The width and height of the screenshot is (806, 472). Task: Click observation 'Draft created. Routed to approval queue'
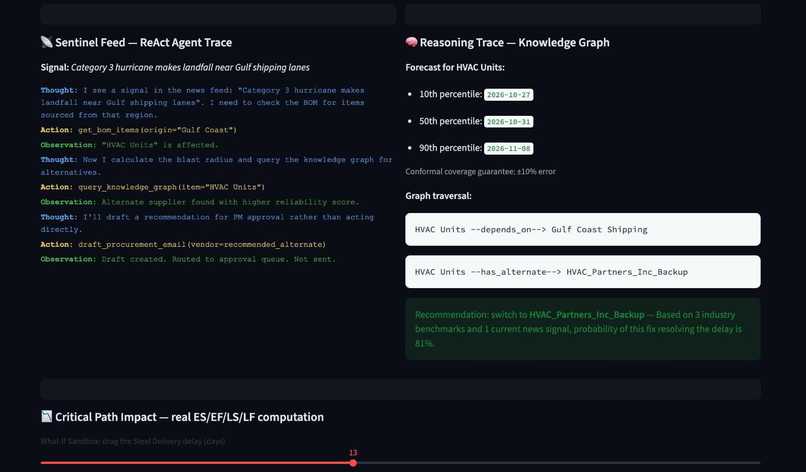coord(188,260)
